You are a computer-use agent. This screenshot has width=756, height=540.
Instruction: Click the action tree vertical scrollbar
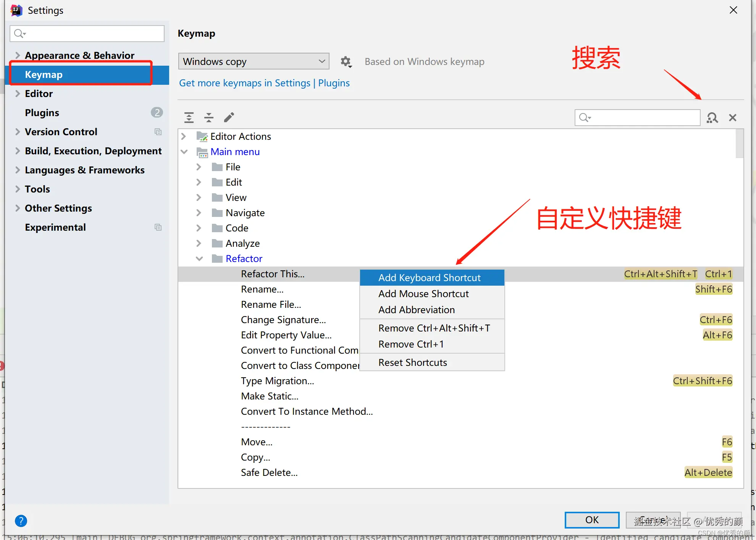(739, 144)
